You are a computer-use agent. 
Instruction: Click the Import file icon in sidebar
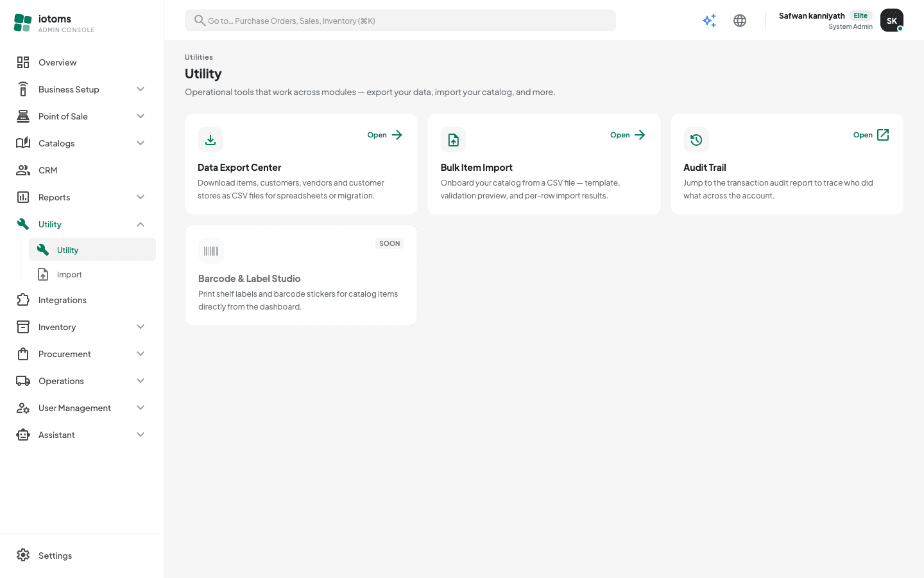43,274
